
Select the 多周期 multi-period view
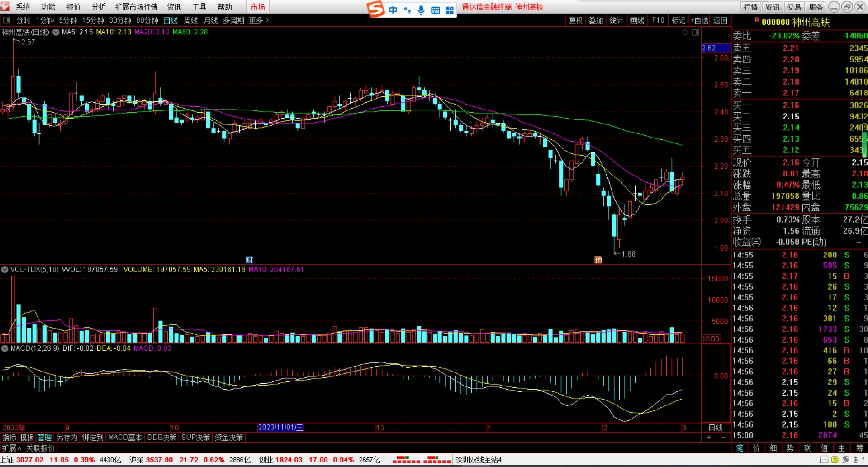click(x=233, y=20)
